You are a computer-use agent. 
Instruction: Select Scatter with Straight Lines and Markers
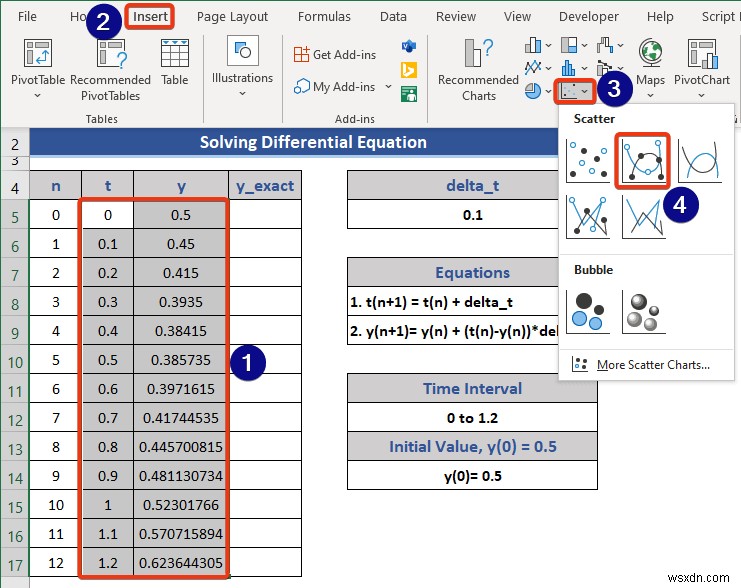pos(587,217)
